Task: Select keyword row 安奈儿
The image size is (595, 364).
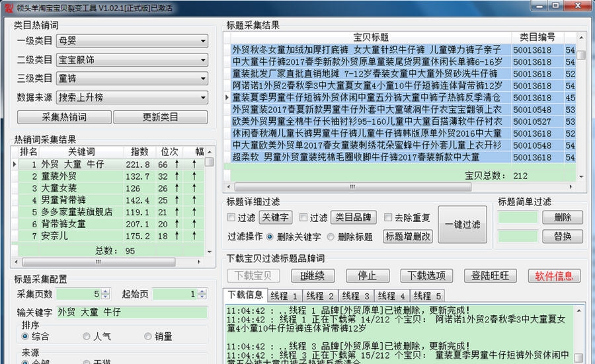Action: (x=111, y=236)
